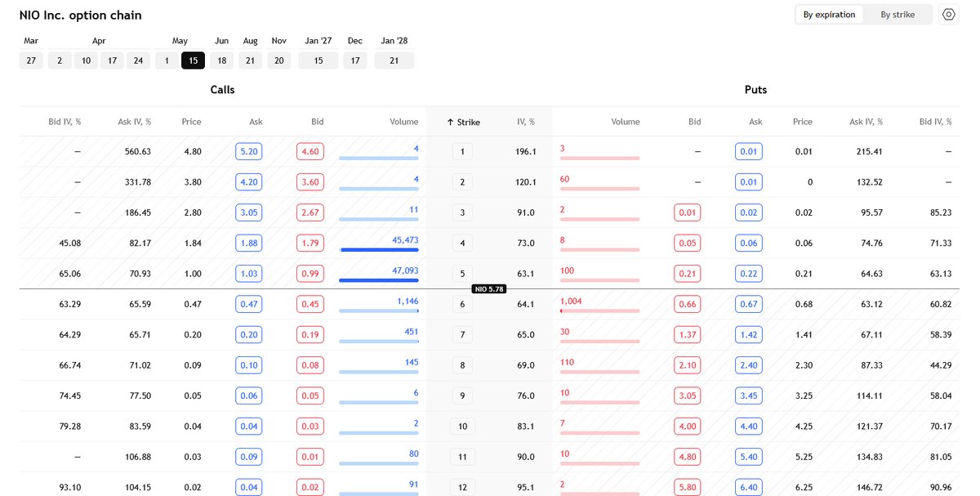The height and width of the screenshot is (496, 980).
Task: Click the call volume value 45,473
Action: pos(403,239)
